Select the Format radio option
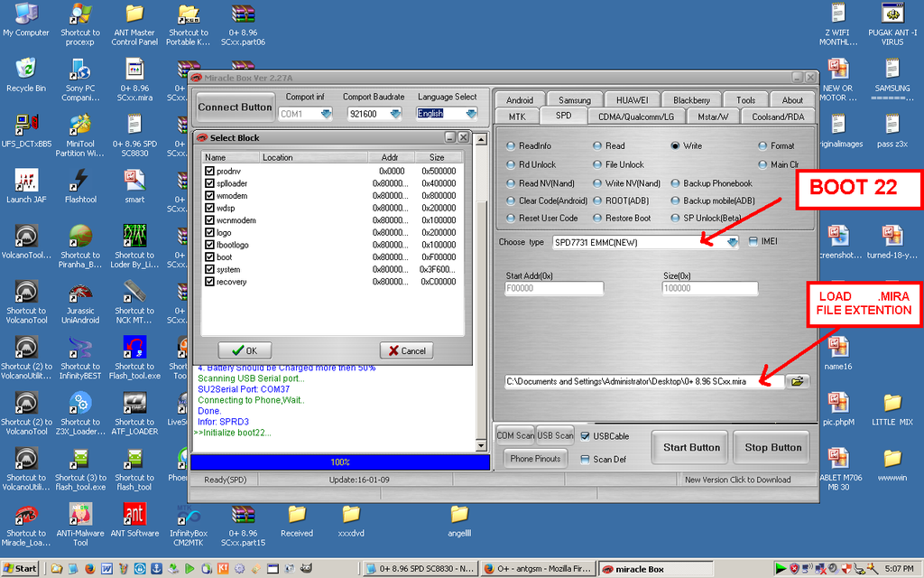 coord(762,145)
